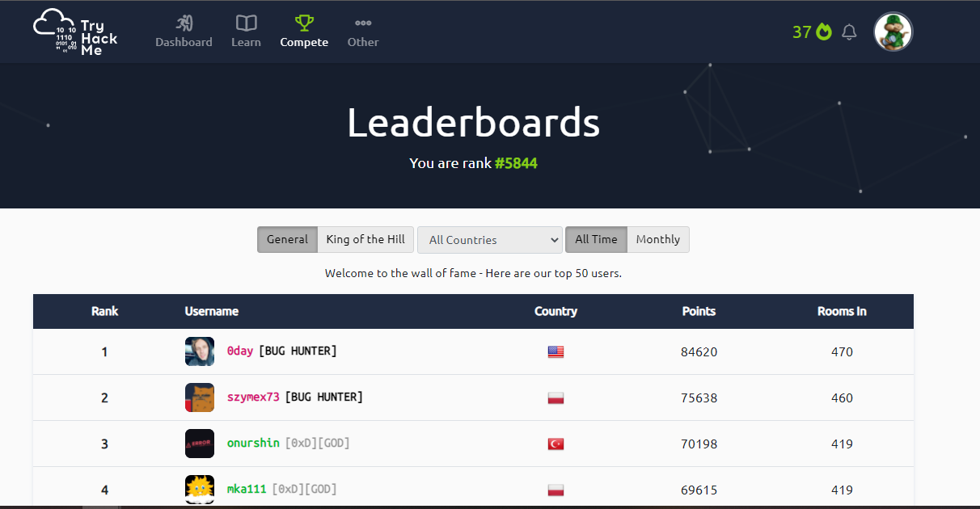
Task: Click the Poland flag in szymex73's row
Action: click(555, 398)
